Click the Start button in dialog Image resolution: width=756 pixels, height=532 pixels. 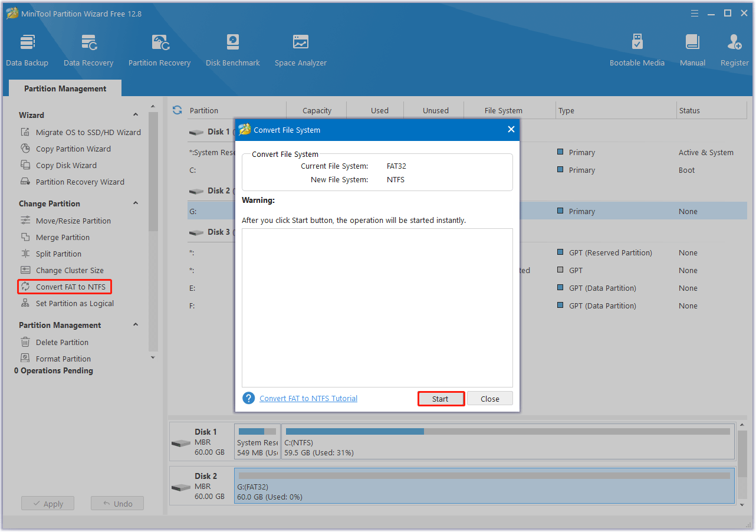[x=441, y=399]
